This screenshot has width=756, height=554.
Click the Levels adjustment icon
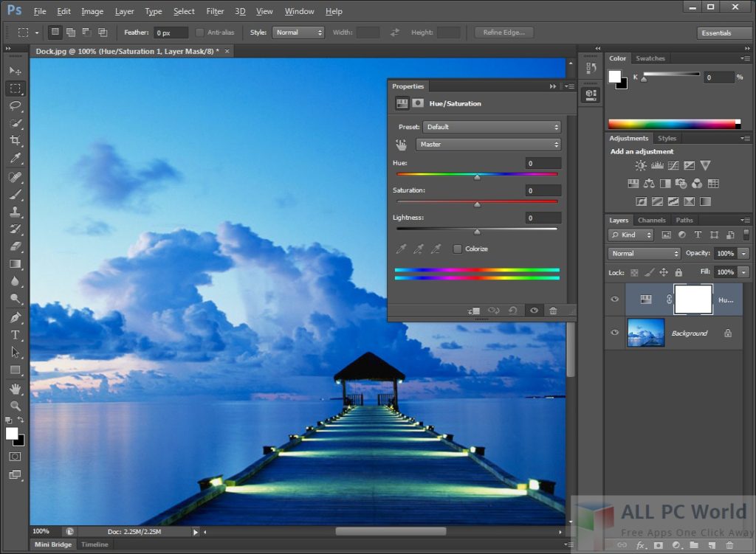pyautogui.click(x=657, y=166)
